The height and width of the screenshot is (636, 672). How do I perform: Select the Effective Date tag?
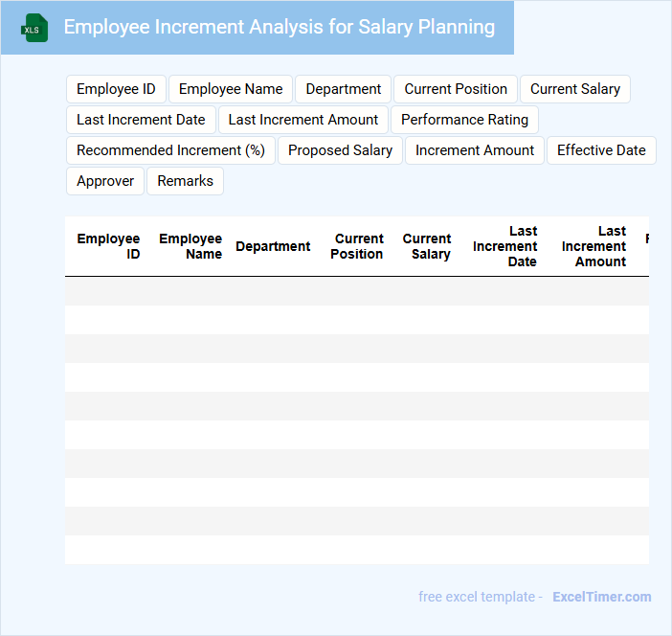pyautogui.click(x=601, y=150)
